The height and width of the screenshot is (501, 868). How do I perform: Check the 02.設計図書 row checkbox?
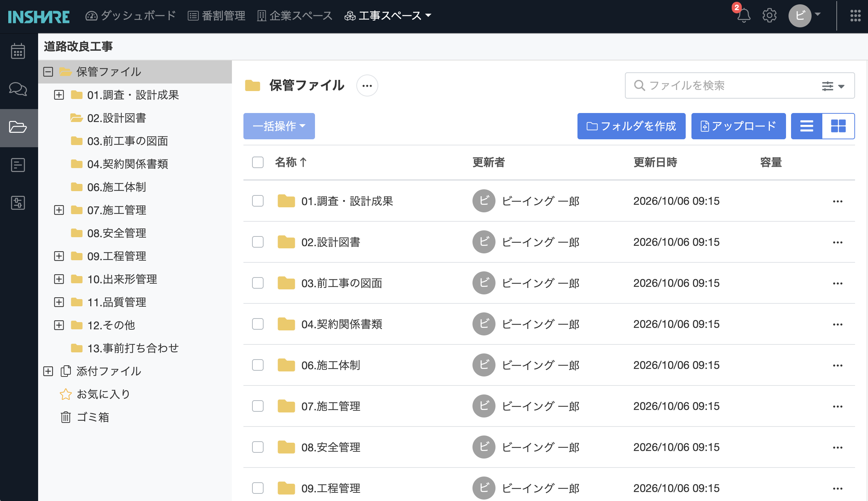click(258, 242)
